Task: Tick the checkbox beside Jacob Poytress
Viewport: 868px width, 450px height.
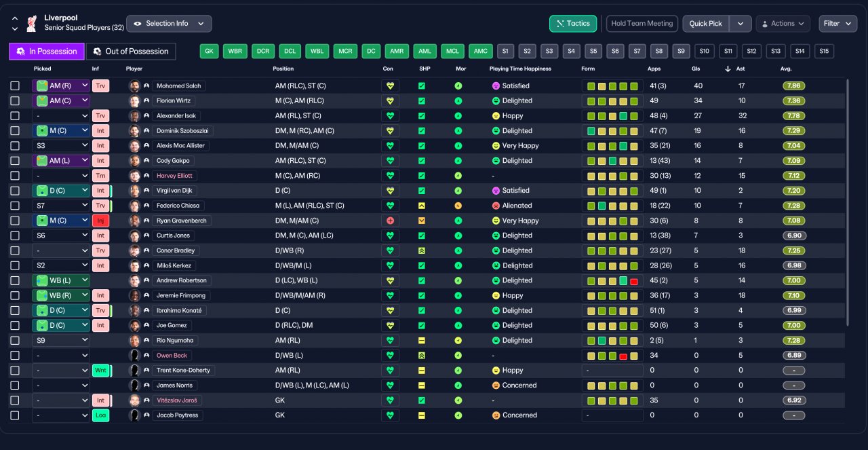Action: [15, 415]
